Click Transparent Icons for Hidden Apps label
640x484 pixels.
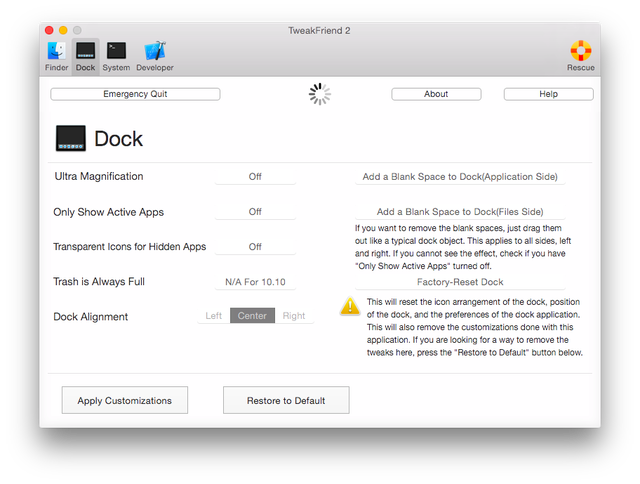130,247
